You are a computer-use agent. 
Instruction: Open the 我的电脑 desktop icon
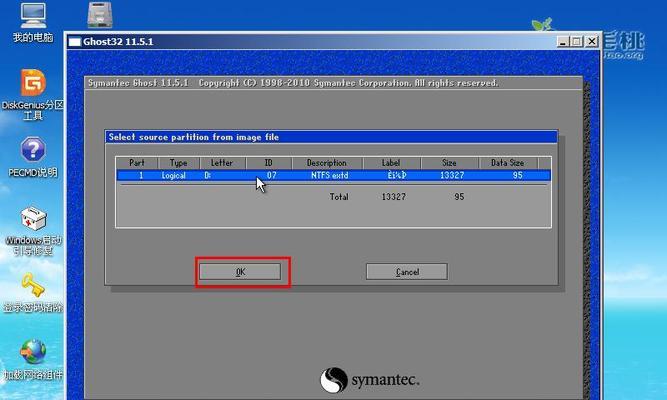click(33, 22)
